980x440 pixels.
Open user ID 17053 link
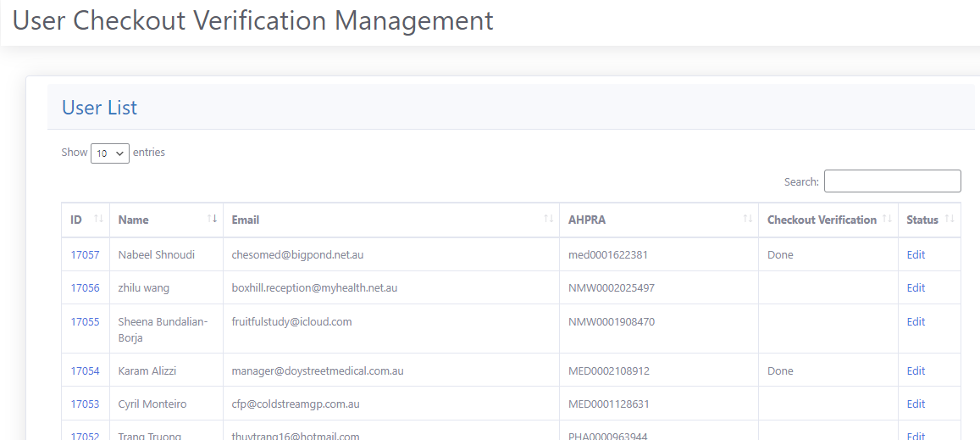85,404
